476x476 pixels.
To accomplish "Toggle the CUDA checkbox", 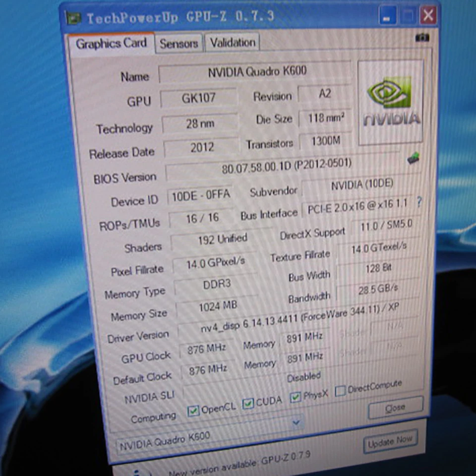I will [x=248, y=404].
